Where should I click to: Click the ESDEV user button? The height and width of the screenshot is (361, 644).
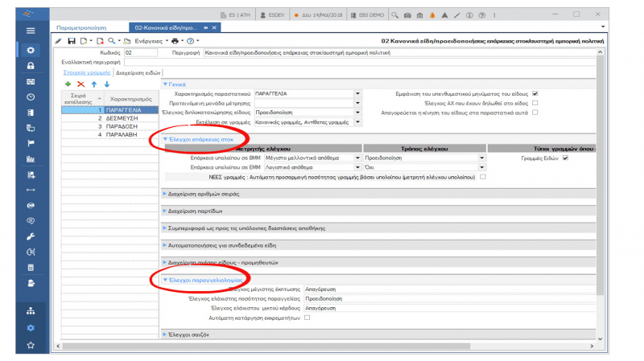(272, 15)
